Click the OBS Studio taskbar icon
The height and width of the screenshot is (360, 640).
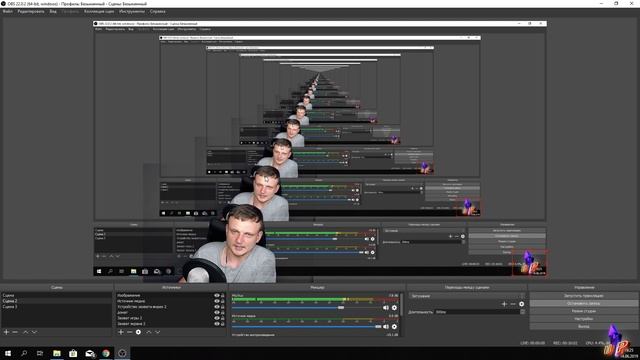122,353
